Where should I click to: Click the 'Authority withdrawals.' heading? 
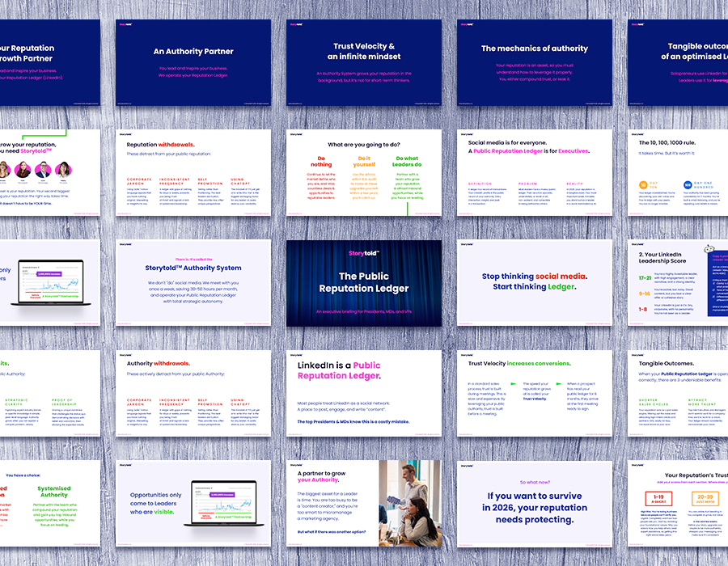coord(159,364)
